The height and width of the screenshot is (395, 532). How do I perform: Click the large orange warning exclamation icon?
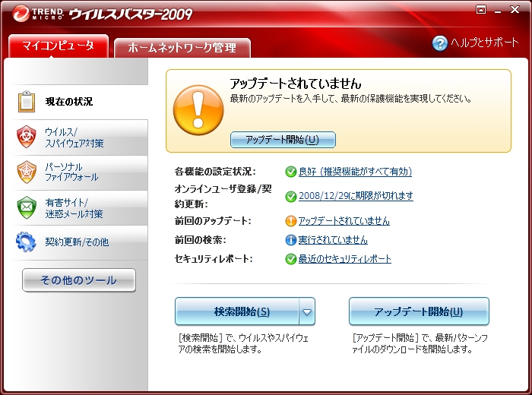coord(198,110)
